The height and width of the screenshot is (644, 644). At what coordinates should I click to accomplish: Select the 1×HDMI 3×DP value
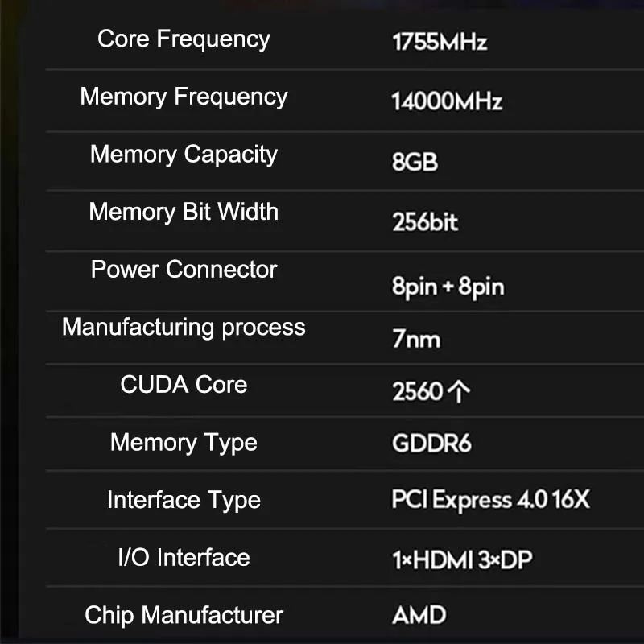click(462, 559)
